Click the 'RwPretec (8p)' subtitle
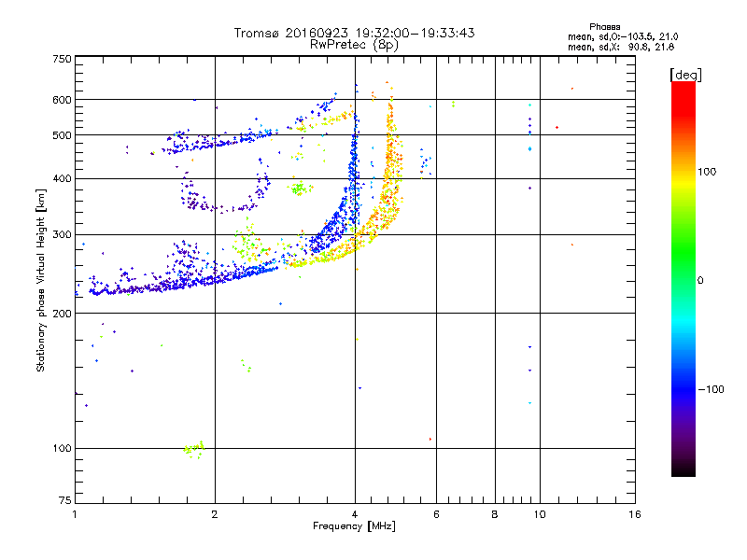Screen dimensions: 747x560 [x=354, y=45]
